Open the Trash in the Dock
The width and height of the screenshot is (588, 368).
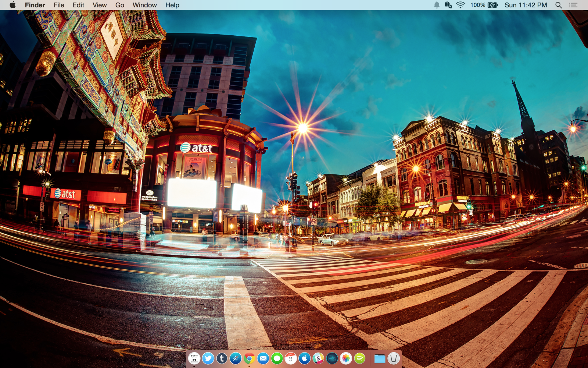coord(394,358)
